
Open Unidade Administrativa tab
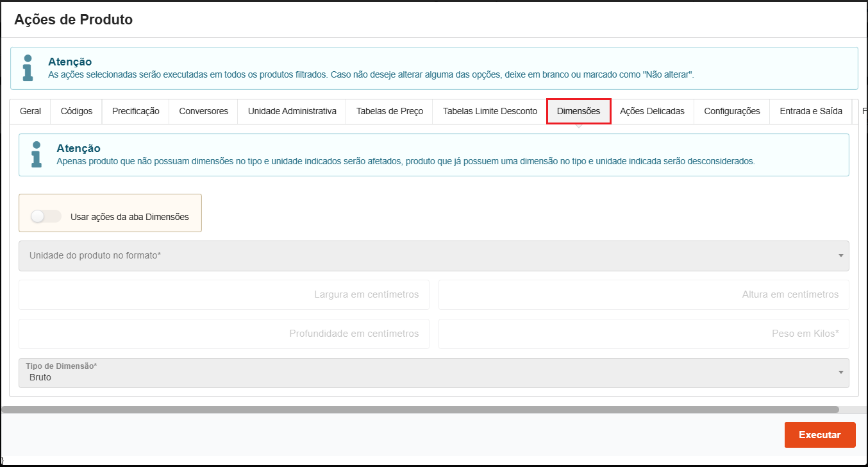pyautogui.click(x=292, y=112)
